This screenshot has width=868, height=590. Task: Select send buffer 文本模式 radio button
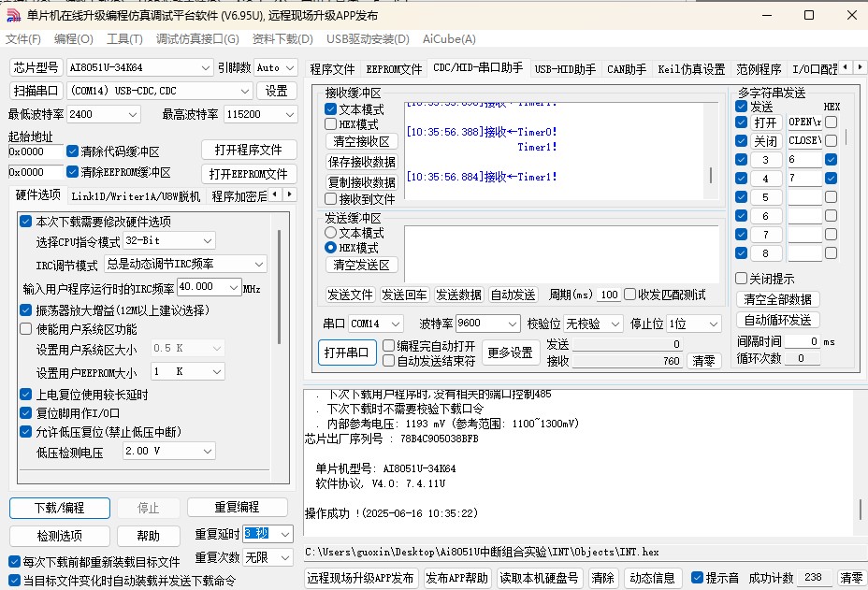[330, 233]
